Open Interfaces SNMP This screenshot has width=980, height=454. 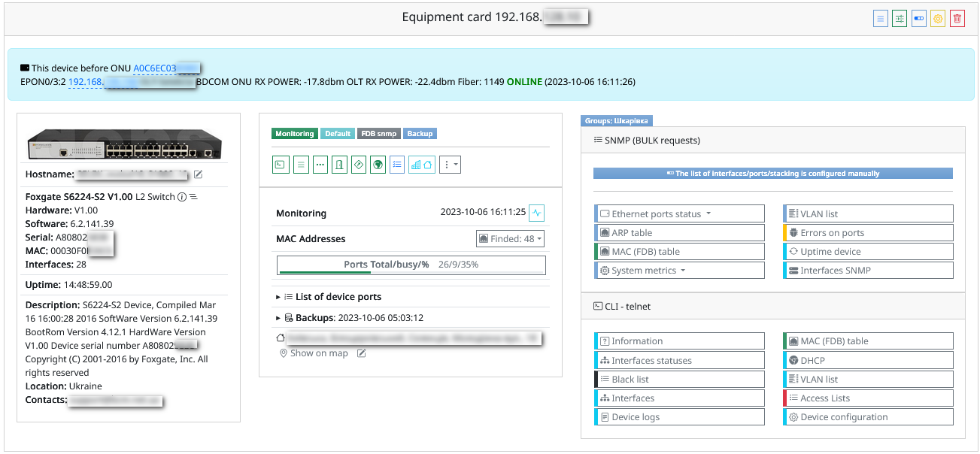tap(868, 270)
